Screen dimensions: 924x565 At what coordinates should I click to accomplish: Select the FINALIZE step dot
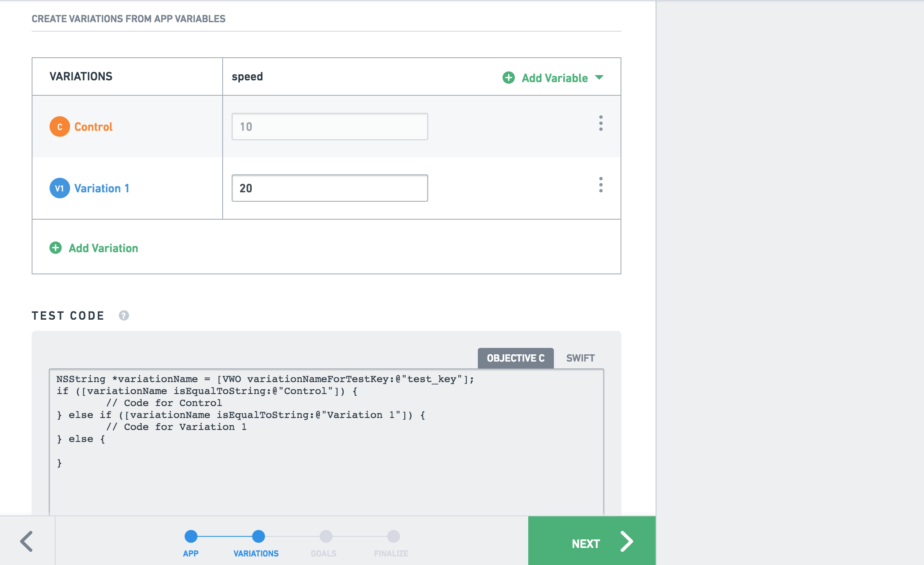[x=393, y=536]
